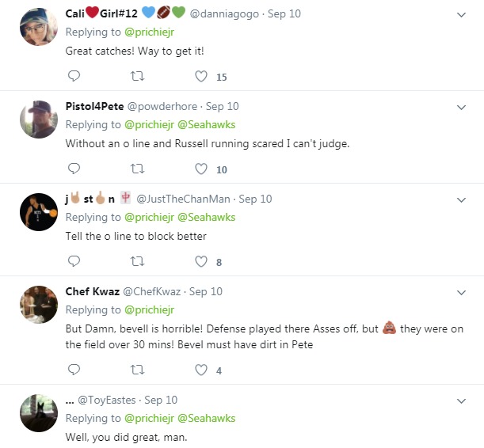Retweet 'Tell the o line to block better'
484x448 pixels.
(137, 261)
